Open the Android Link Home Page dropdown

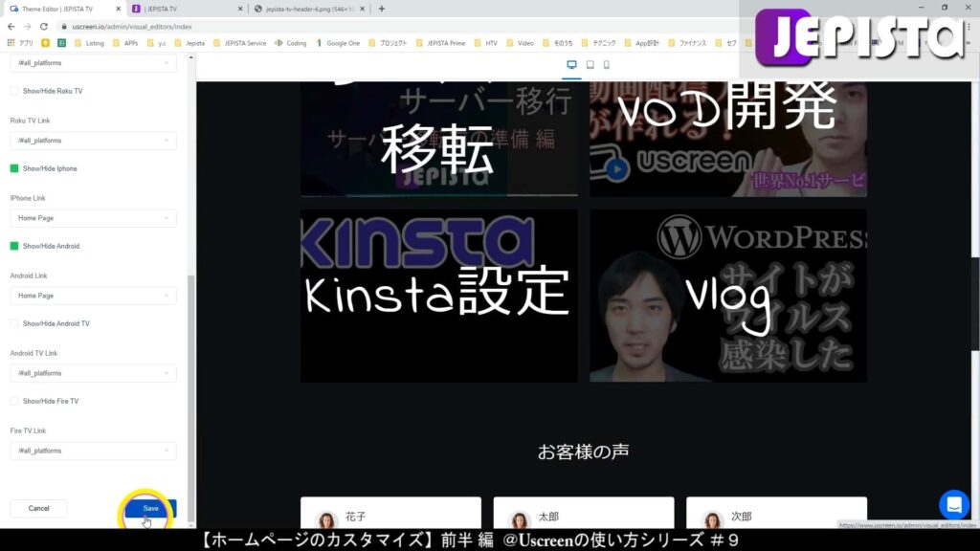[93, 295]
